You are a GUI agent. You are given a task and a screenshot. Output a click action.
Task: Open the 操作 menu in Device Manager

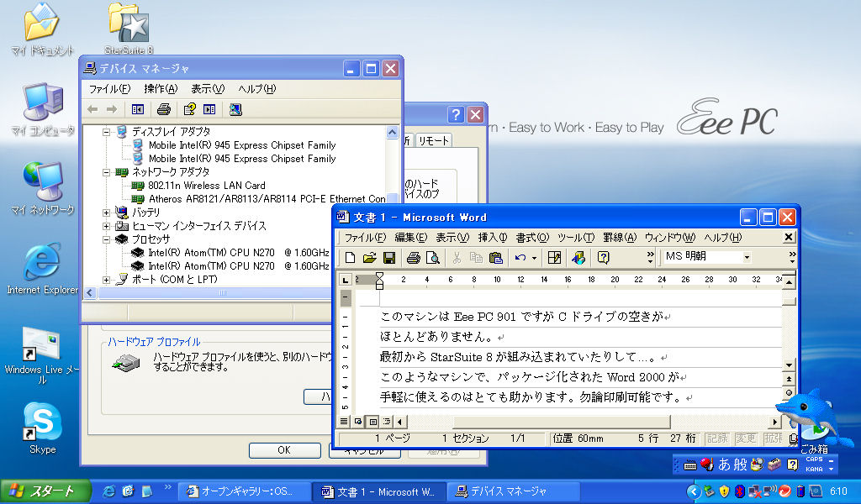[161, 89]
